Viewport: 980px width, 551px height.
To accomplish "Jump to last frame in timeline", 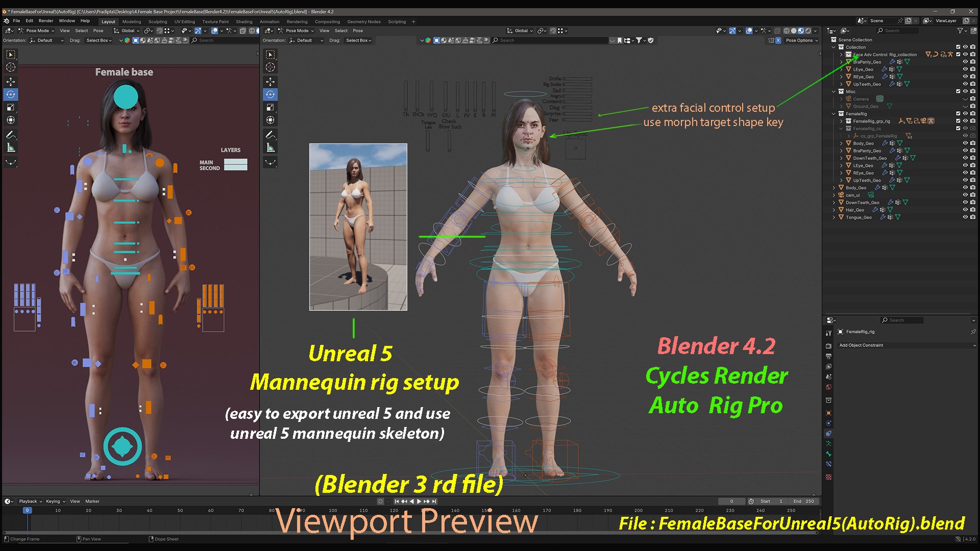I will [434, 502].
